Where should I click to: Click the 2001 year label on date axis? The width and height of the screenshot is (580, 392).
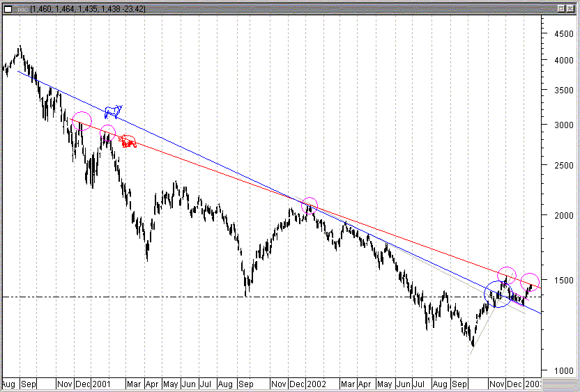point(101,384)
